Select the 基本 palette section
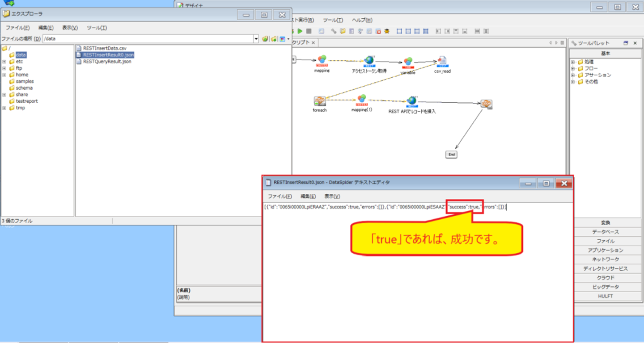This screenshot has width=644, height=343. [606, 54]
